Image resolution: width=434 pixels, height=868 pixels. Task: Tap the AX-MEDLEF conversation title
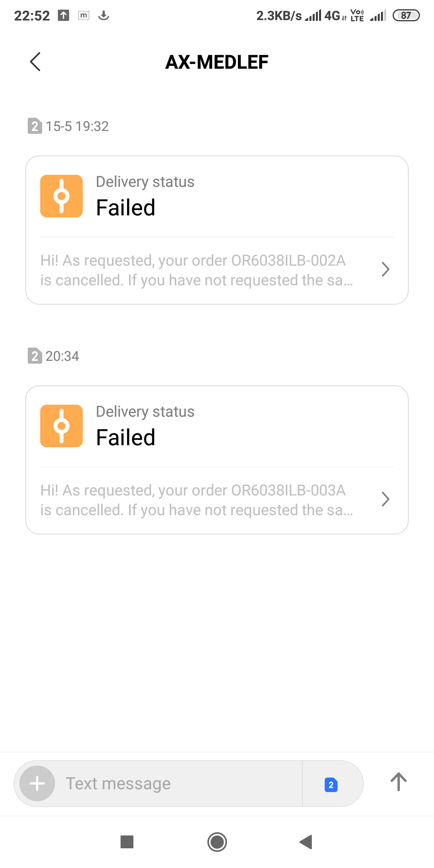(x=217, y=62)
